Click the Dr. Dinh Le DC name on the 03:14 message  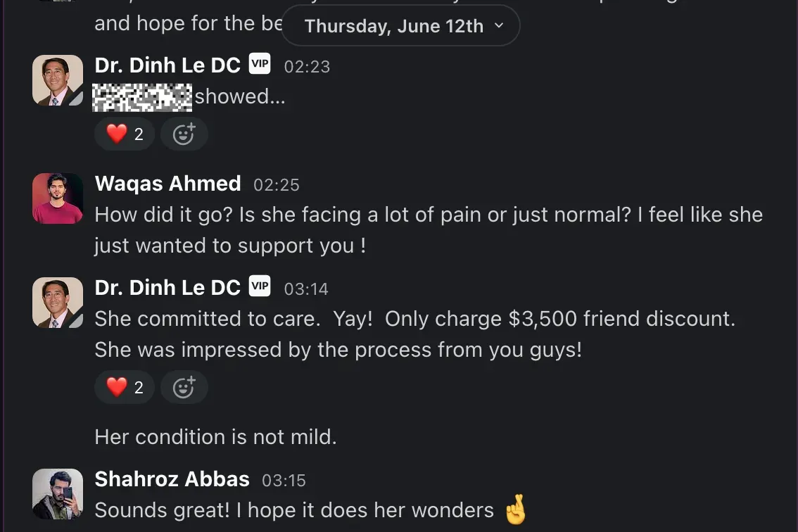[167, 288]
